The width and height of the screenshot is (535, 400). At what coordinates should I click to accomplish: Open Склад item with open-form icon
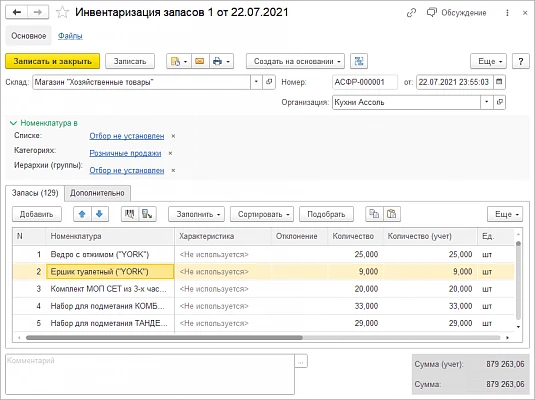(x=269, y=82)
